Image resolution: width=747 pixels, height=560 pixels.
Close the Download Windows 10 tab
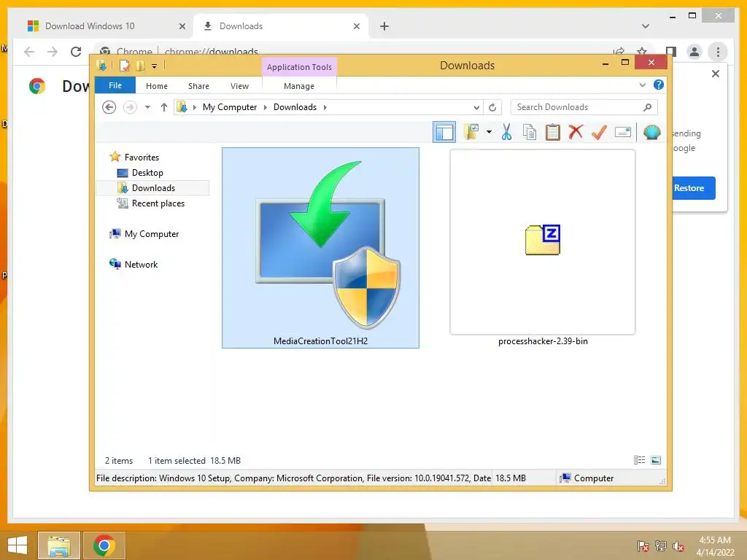pos(182,26)
